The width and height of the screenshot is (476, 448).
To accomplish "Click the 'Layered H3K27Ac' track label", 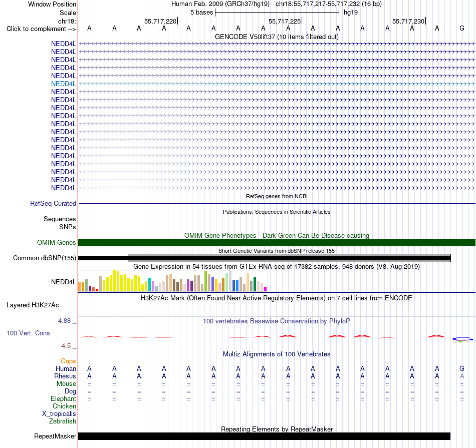I will click(x=33, y=305).
